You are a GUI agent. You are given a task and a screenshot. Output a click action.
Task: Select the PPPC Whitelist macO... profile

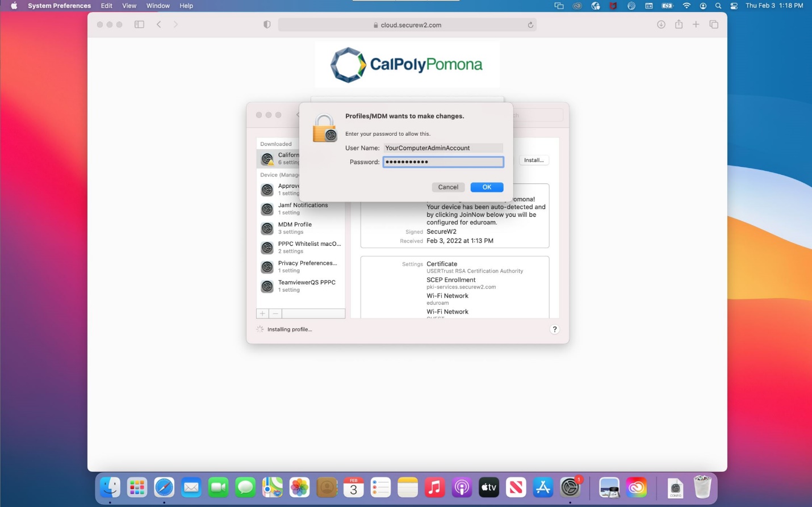[x=301, y=248]
